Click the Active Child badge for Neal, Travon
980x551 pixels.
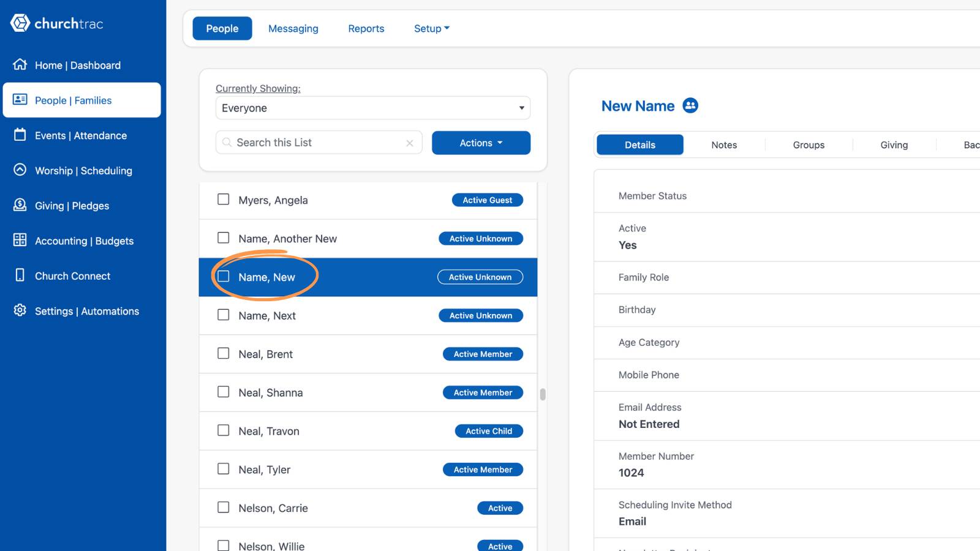pyautogui.click(x=489, y=431)
